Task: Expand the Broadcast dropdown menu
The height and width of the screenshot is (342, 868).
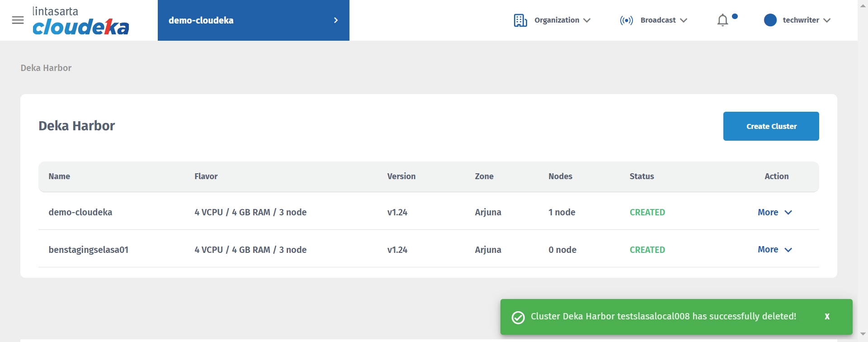Action: [684, 20]
